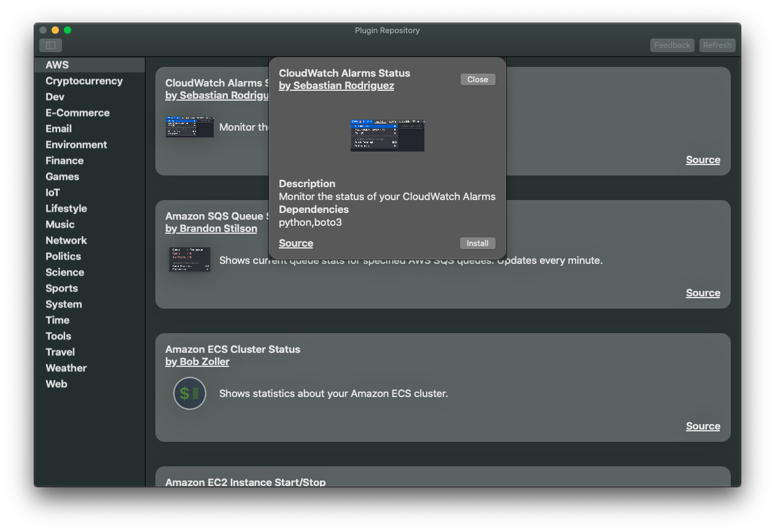Click the popup's CloudWatch Alarms Status title
This screenshot has width=775, height=532.
pyautogui.click(x=345, y=73)
